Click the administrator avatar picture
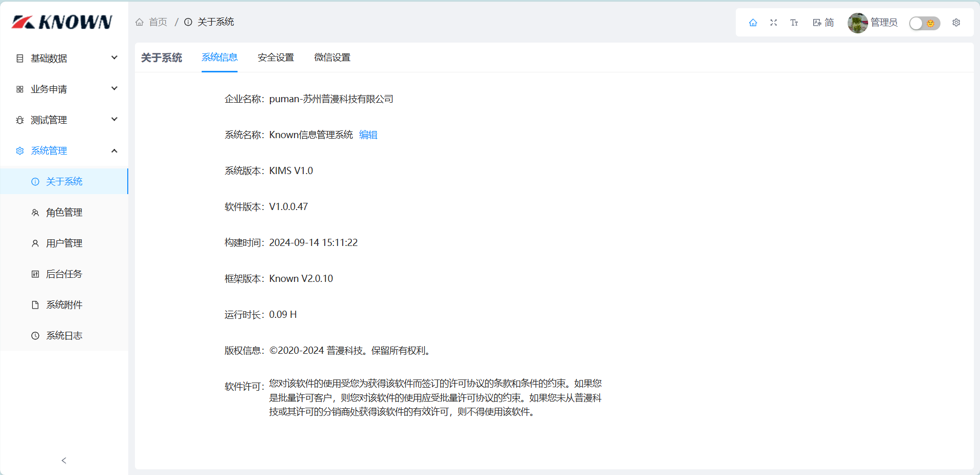This screenshot has width=980, height=475. coord(857,23)
